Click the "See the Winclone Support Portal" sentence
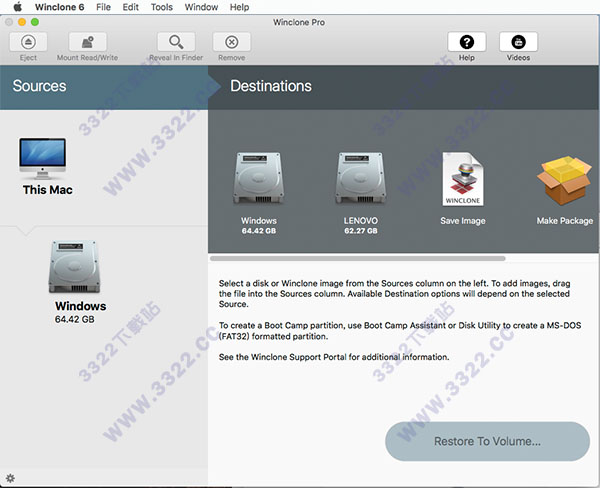The width and height of the screenshot is (600, 488). tap(334, 357)
